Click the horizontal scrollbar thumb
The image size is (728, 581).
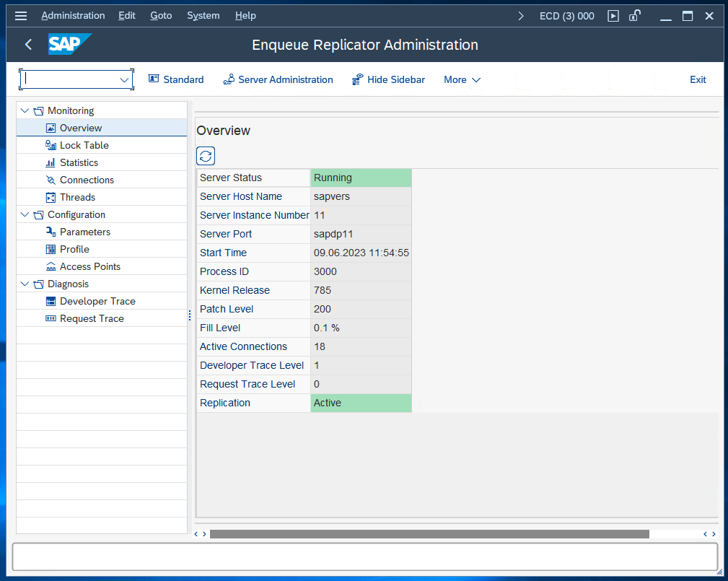(x=429, y=534)
